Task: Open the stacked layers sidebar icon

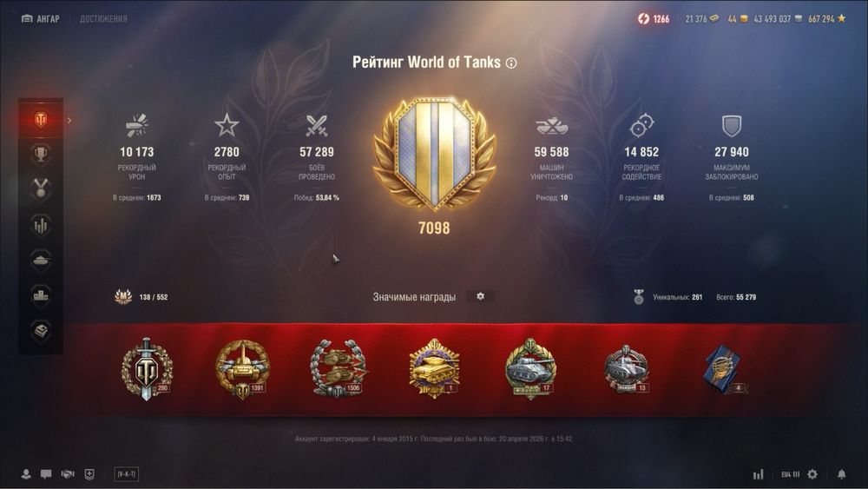Action: pyautogui.click(x=41, y=331)
